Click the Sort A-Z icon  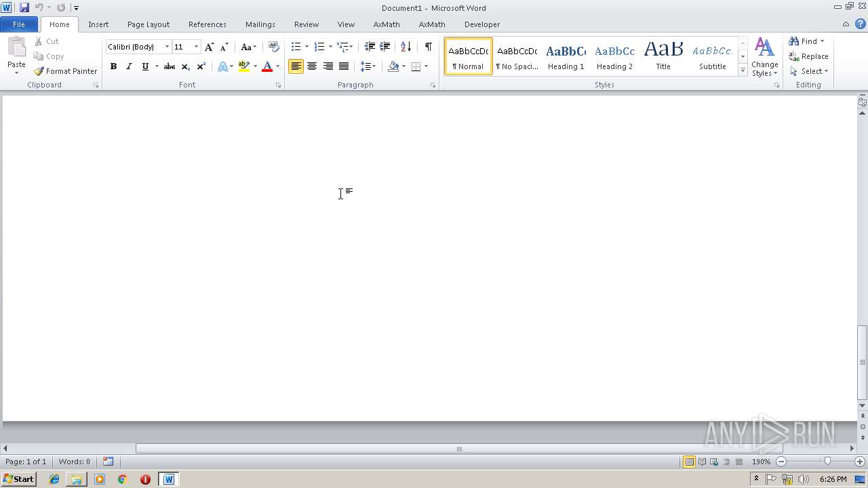point(406,47)
